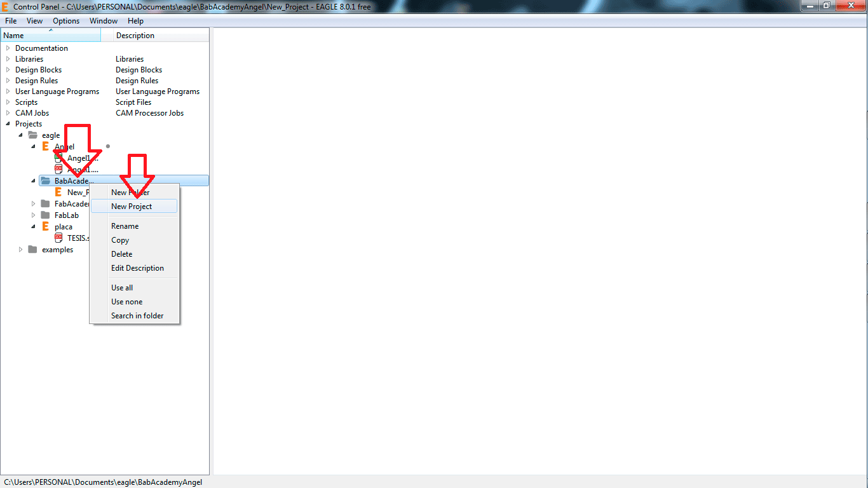Click the E icon beside New_P project
This screenshot has height=488, width=868.
[58, 192]
